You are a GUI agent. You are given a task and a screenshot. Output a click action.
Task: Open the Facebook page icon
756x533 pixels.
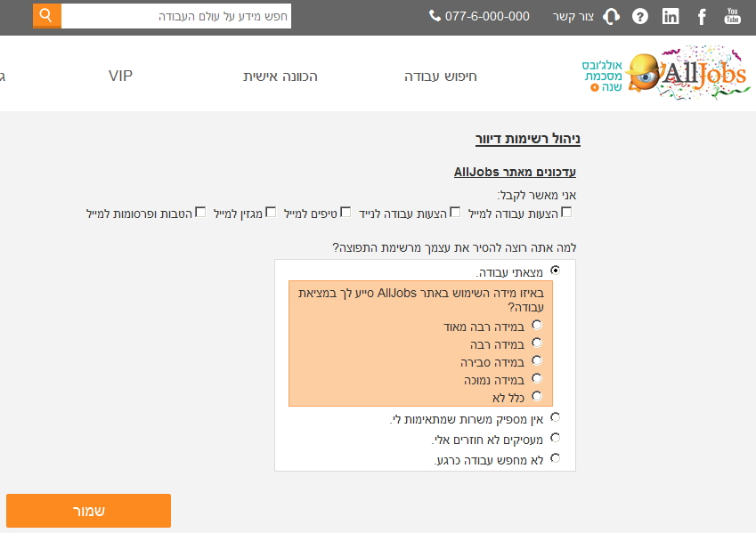pyautogui.click(x=702, y=16)
